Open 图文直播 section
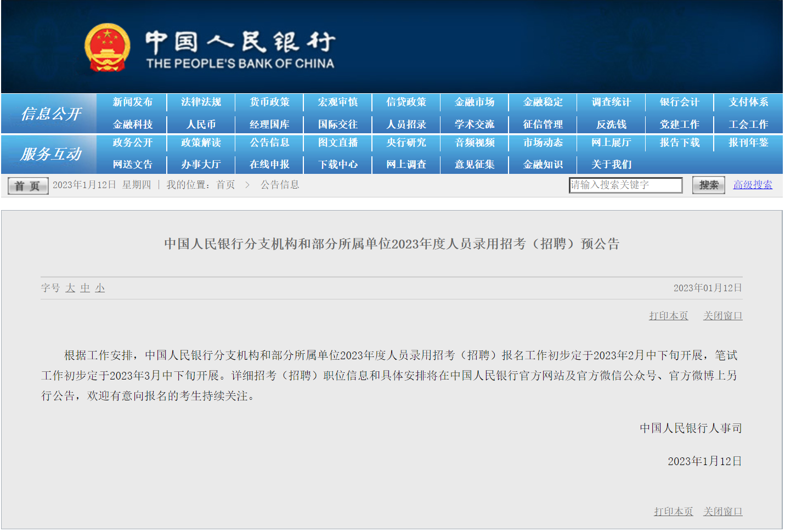This screenshot has height=532, width=785. pyautogui.click(x=338, y=143)
